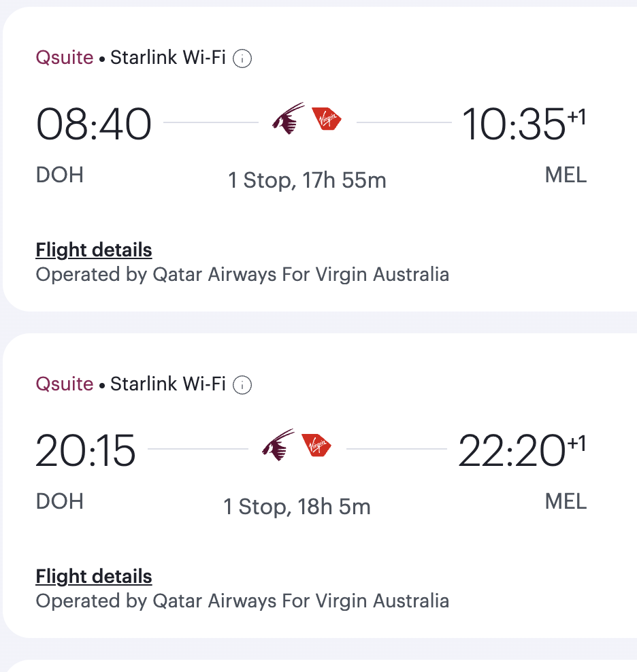Click the "1 Stop, 17h 55m" duration text

(x=307, y=181)
